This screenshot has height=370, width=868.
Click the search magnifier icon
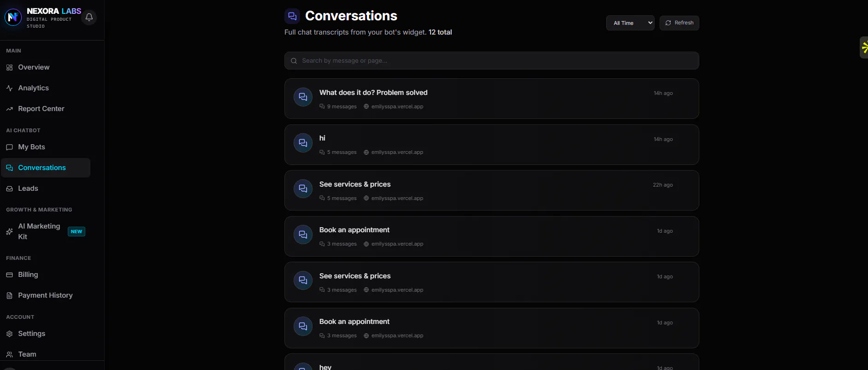(294, 61)
